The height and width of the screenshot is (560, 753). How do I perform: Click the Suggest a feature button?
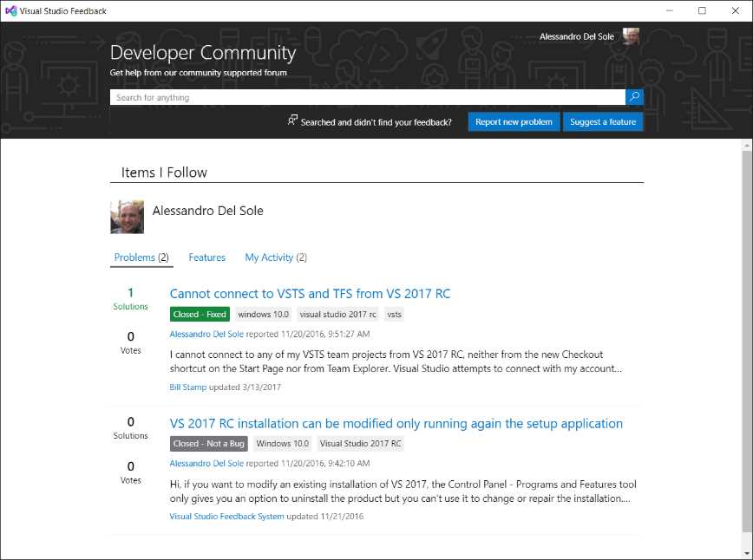(602, 121)
